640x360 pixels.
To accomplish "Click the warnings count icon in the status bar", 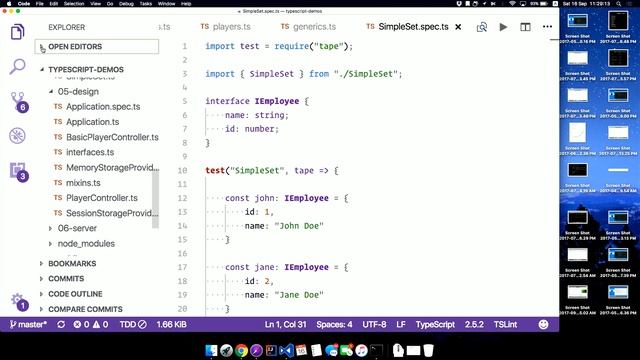I will tap(100, 324).
